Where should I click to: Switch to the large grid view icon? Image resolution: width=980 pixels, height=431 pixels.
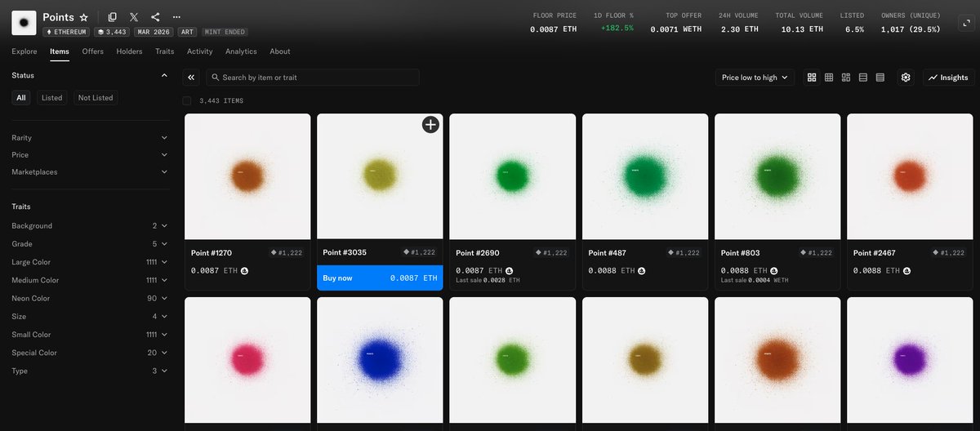pyautogui.click(x=812, y=78)
